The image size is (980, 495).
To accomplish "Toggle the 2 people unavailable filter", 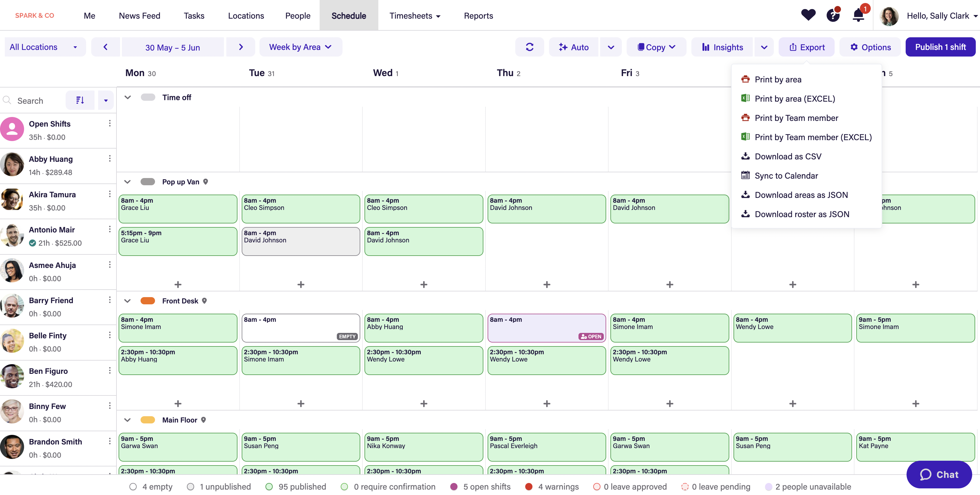I will click(x=808, y=487).
